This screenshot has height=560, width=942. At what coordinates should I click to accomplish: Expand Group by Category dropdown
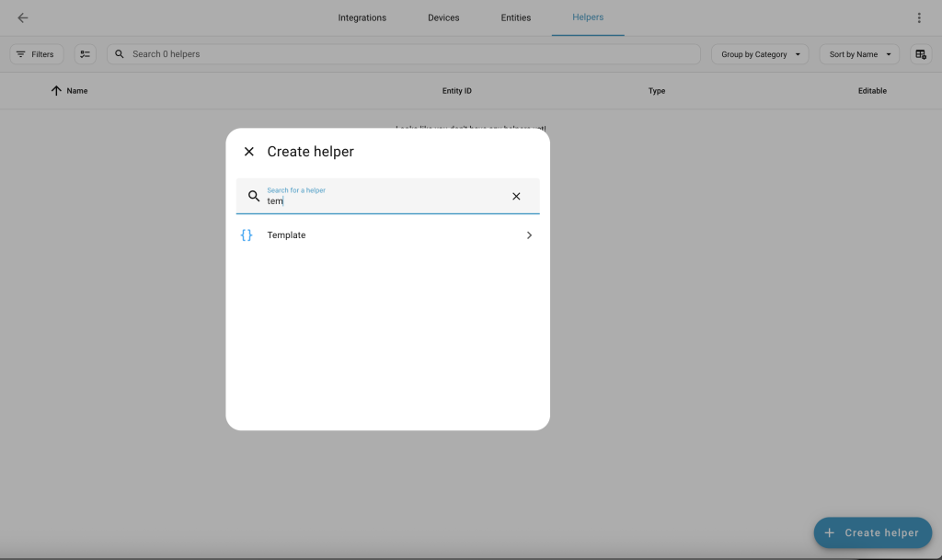click(x=760, y=54)
